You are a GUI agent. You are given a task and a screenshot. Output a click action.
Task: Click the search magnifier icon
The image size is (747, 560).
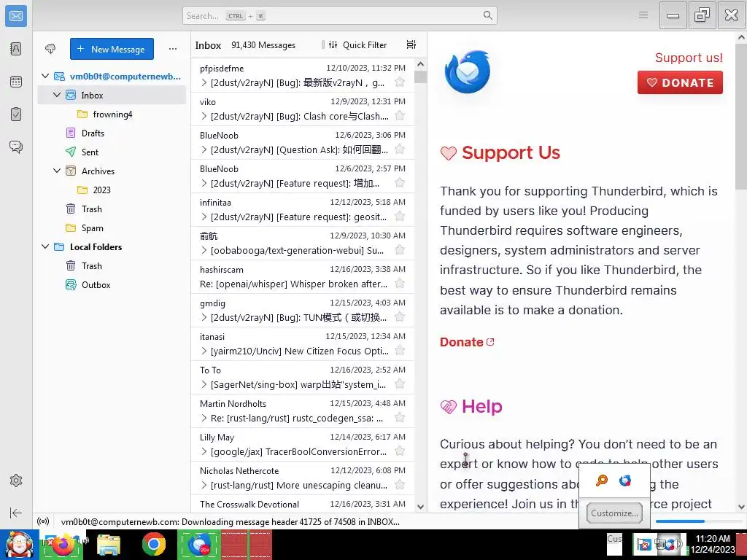point(487,15)
